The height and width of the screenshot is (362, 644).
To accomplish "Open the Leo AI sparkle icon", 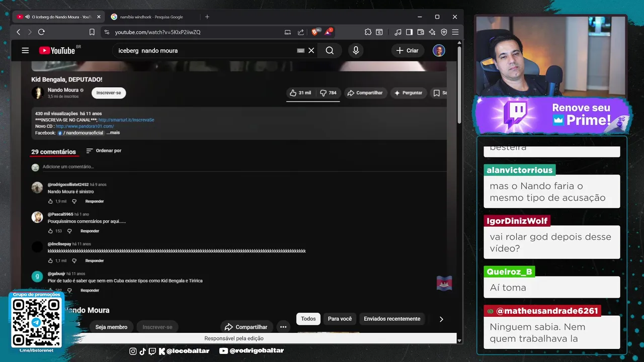I will (x=432, y=32).
